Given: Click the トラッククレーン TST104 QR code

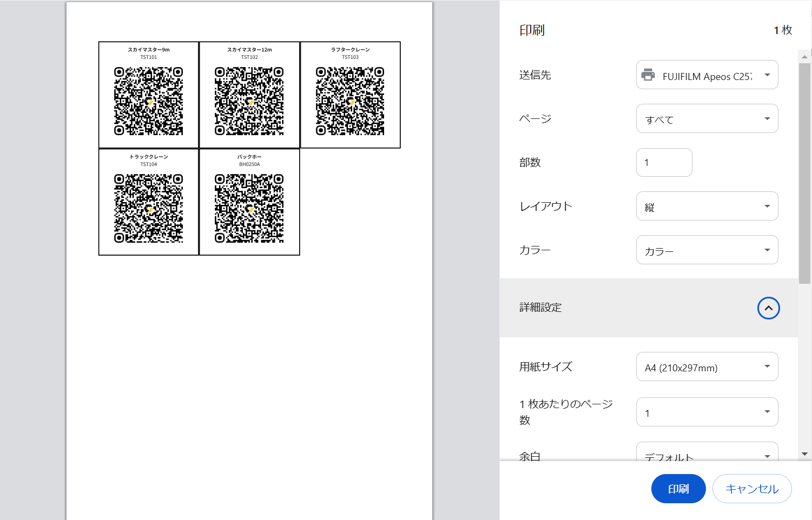Looking at the screenshot, I should click(x=149, y=208).
